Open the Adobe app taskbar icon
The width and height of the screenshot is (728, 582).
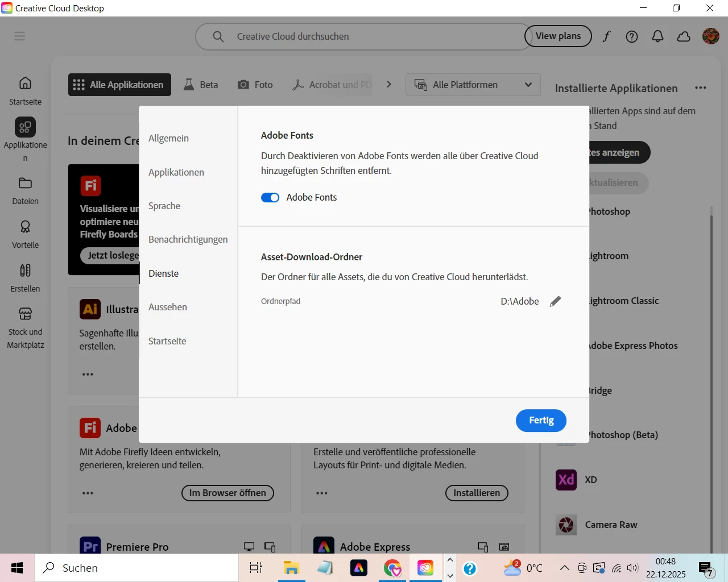[358, 568]
